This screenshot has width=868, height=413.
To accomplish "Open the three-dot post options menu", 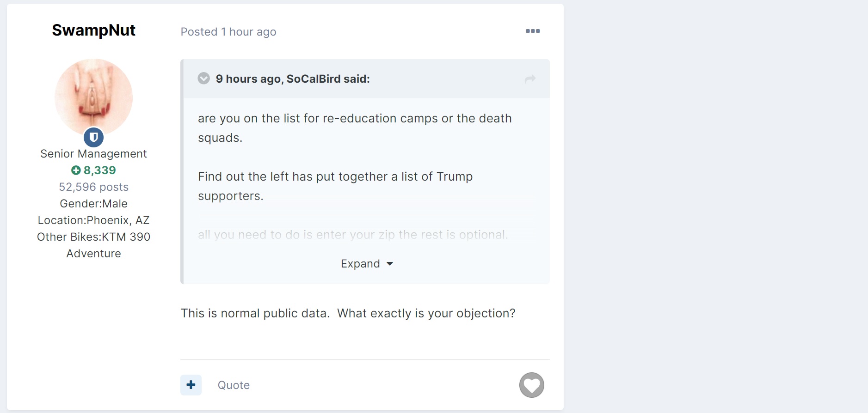I will point(533,31).
